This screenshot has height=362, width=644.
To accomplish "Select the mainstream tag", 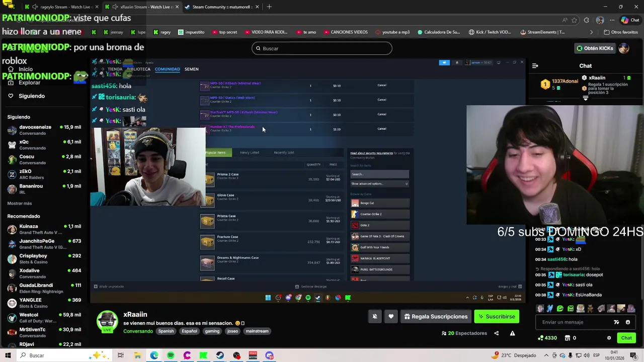I will [x=257, y=331].
